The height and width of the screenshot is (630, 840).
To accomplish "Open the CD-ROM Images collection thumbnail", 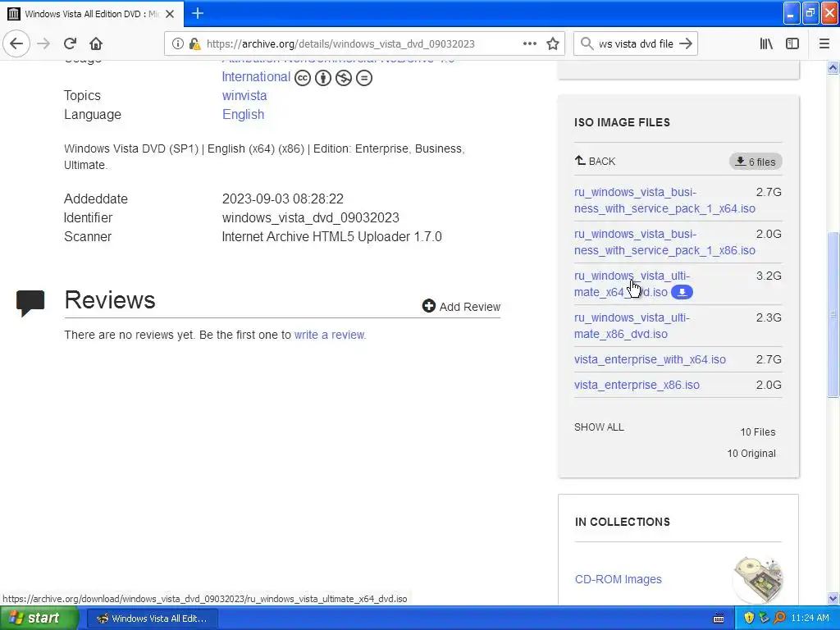I will click(758, 580).
